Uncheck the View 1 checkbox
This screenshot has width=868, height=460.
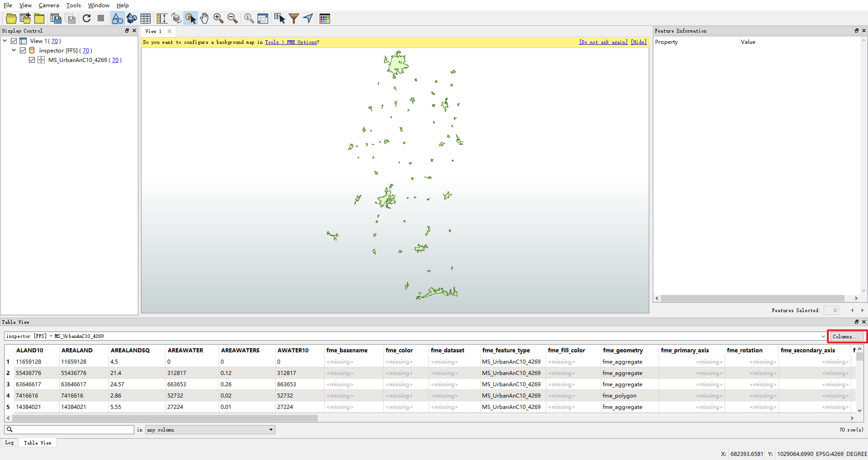[14, 41]
